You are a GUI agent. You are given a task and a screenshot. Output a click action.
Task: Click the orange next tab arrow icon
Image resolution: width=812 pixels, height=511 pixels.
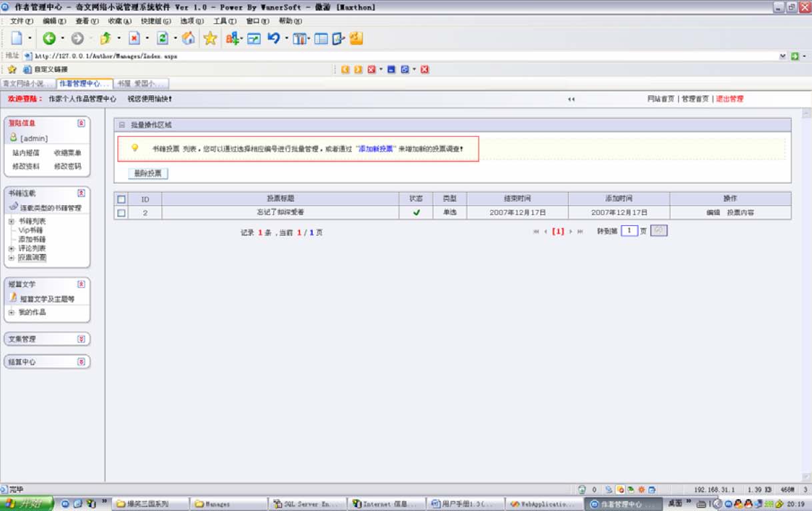point(359,69)
